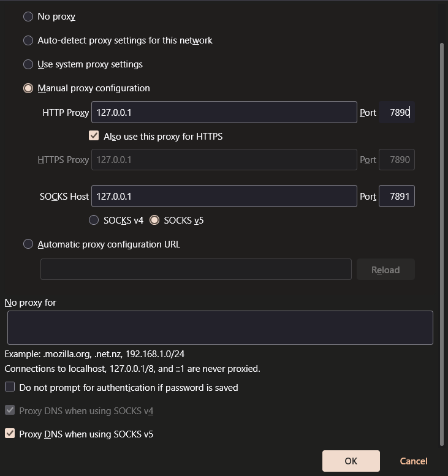Click the HTTP Proxy port field

tap(397, 112)
